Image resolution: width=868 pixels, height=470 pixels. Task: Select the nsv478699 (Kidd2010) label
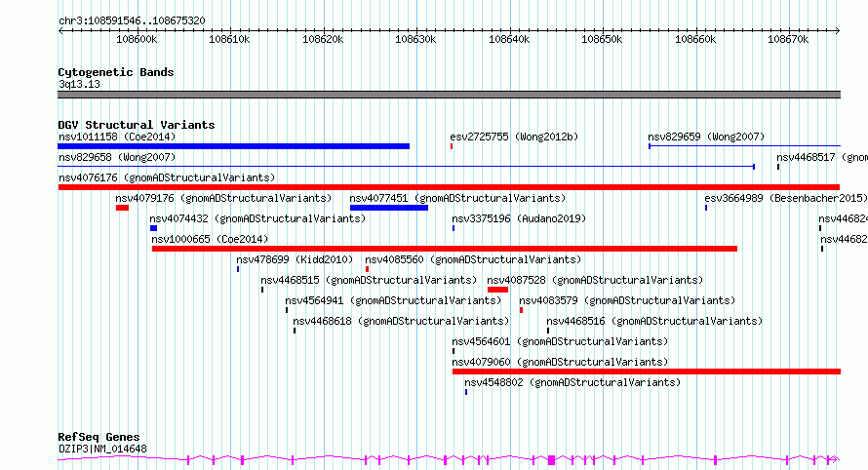295,259
